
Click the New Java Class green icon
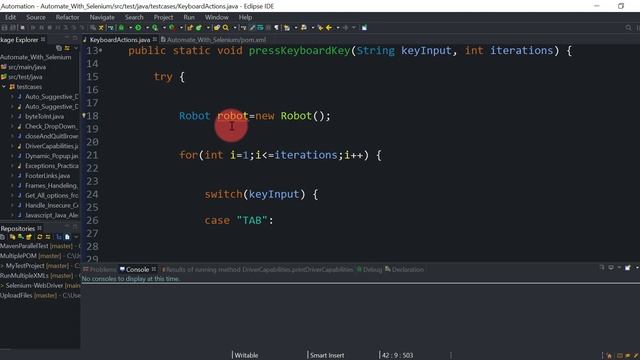(199, 28)
